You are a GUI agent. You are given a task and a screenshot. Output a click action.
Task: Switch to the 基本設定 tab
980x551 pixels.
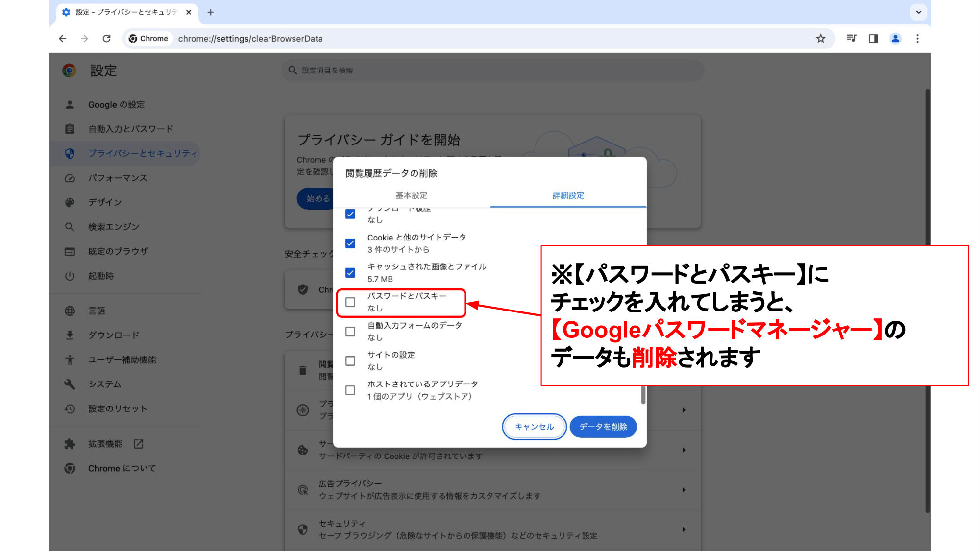point(411,195)
